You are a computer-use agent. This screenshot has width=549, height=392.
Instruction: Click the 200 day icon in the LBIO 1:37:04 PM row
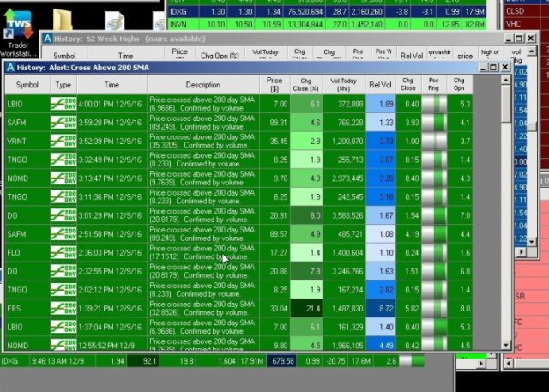tap(63, 327)
